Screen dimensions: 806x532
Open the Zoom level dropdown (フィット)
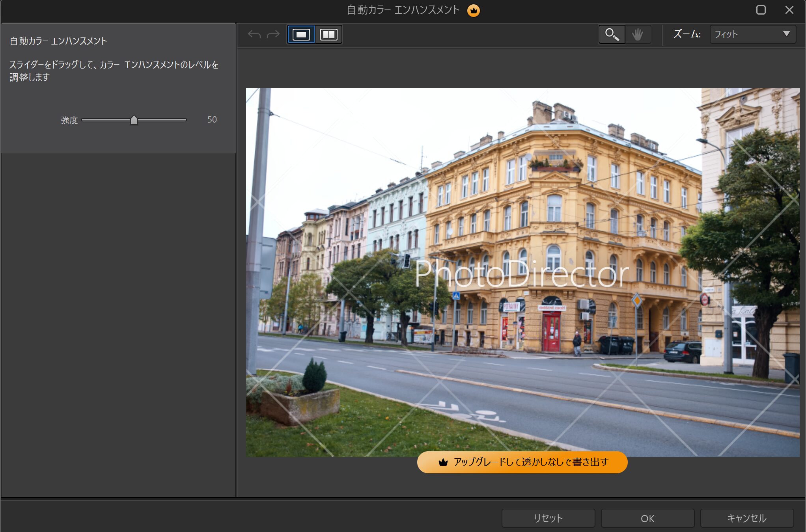pyautogui.click(x=753, y=34)
